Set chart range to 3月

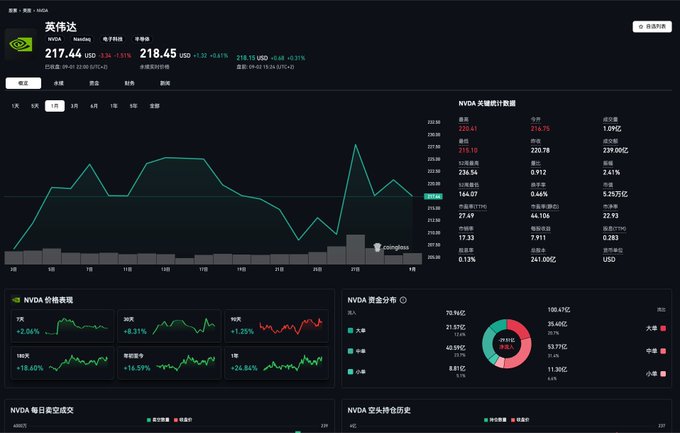[x=75, y=106]
